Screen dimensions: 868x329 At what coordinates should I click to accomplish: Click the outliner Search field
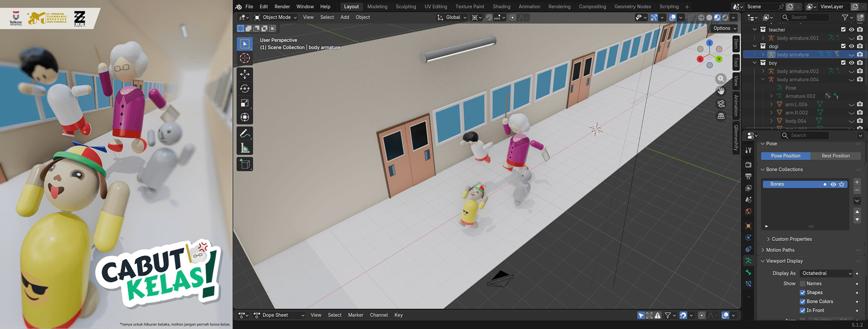click(805, 18)
